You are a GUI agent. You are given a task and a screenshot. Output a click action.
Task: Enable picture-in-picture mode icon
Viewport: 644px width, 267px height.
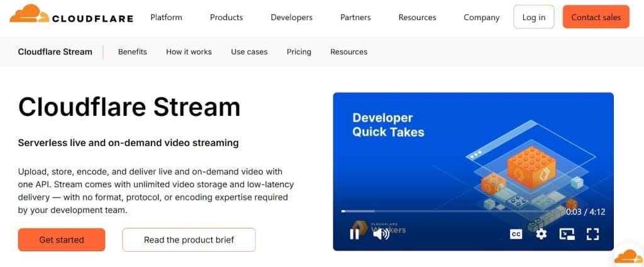pyautogui.click(x=567, y=234)
